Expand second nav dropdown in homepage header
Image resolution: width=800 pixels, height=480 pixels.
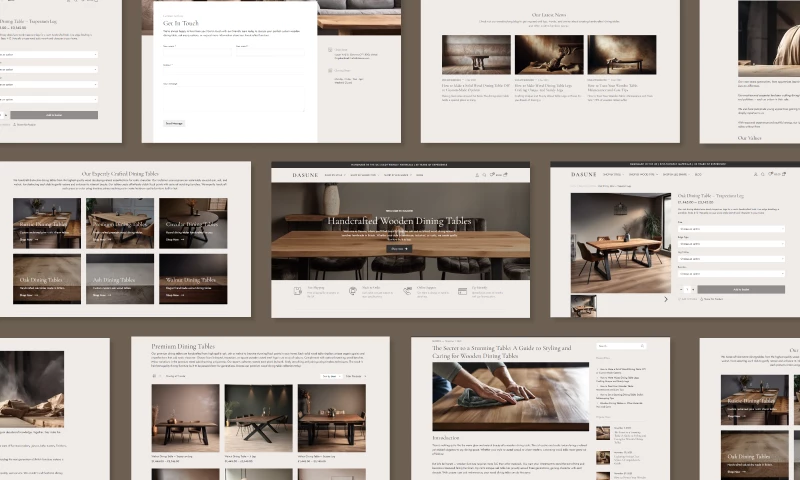[x=365, y=175]
